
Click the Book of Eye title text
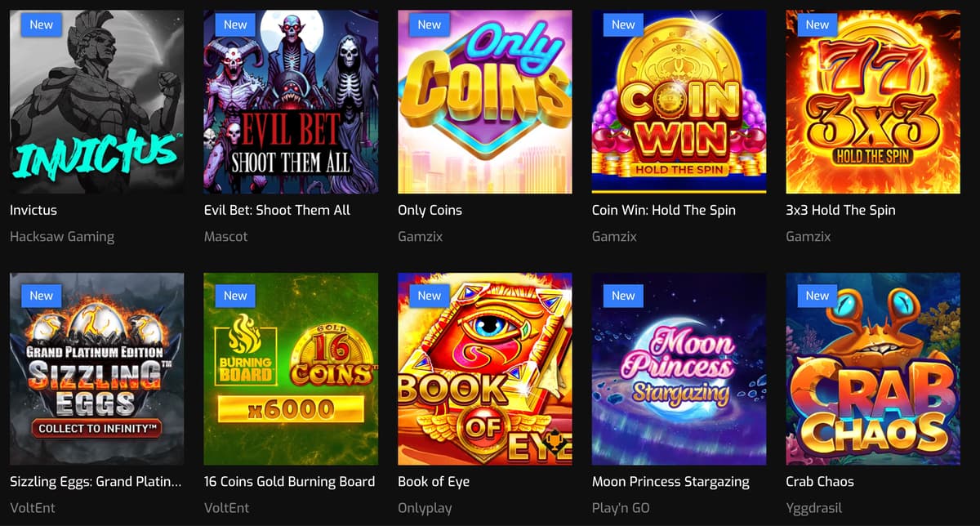(434, 481)
